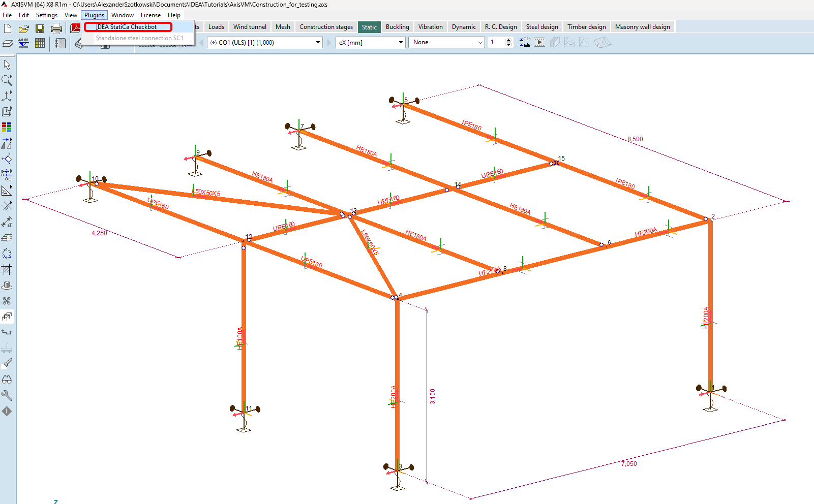Open the Steel design tab
The height and width of the screenshot is (504, 814).
tap(542, 27)
